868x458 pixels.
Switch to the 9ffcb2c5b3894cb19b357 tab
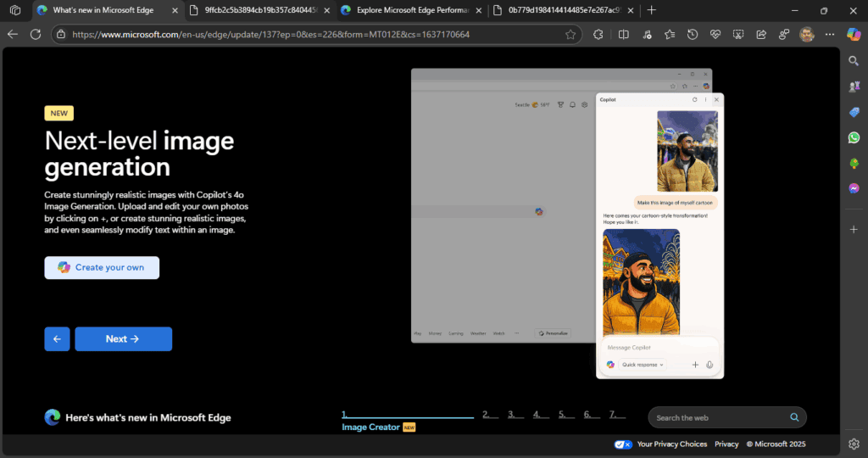pyautogui.click(x=259, y=10)
